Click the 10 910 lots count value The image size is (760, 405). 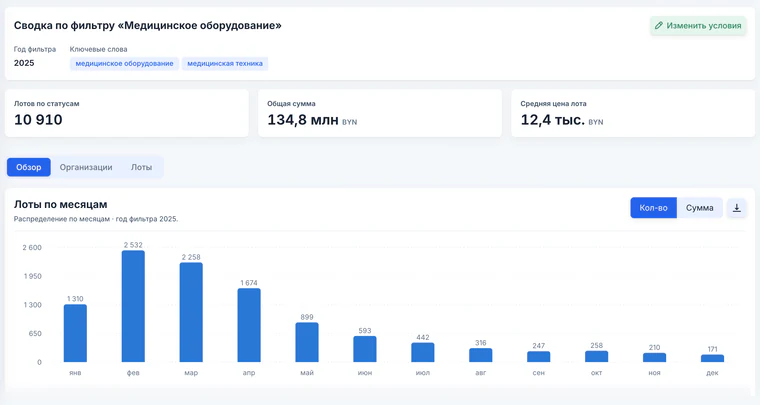pos(38,120)
